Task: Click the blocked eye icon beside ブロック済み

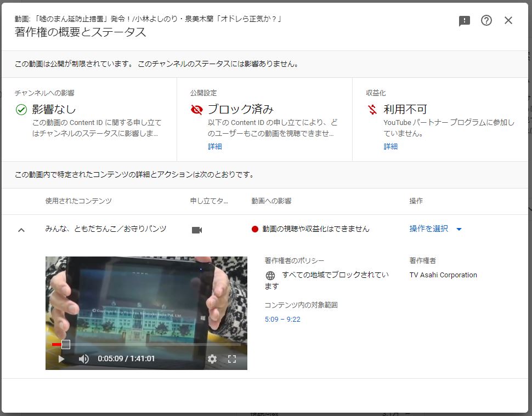Action: click(197, 110)
